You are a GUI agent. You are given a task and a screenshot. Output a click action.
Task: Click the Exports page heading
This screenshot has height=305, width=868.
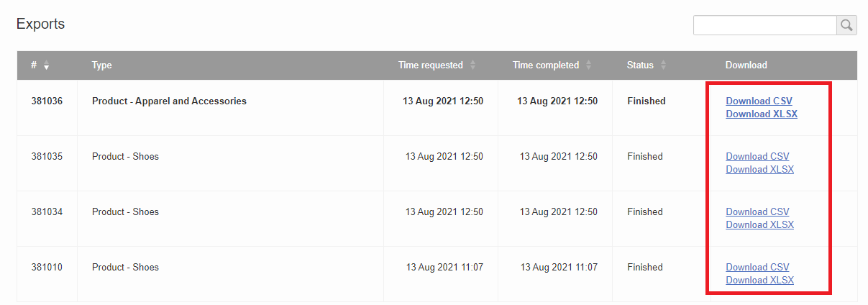pos(40,24)
